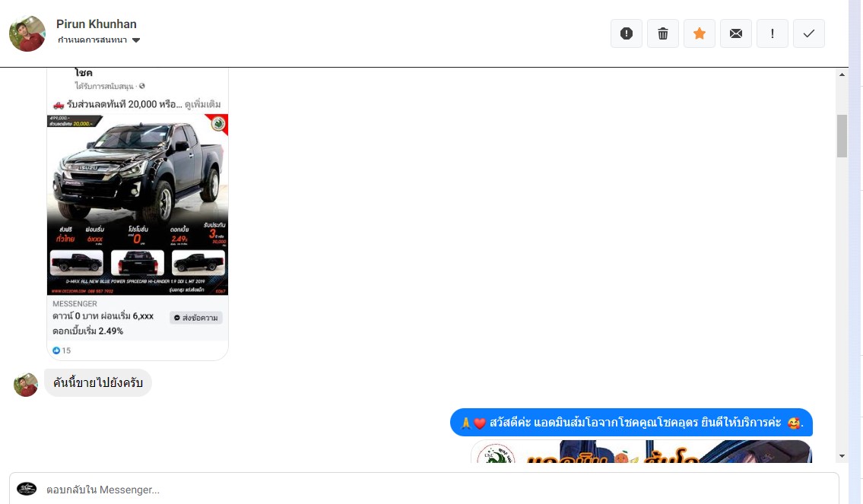Flag conversation with exclamation mark icon

tap(773, 33)
